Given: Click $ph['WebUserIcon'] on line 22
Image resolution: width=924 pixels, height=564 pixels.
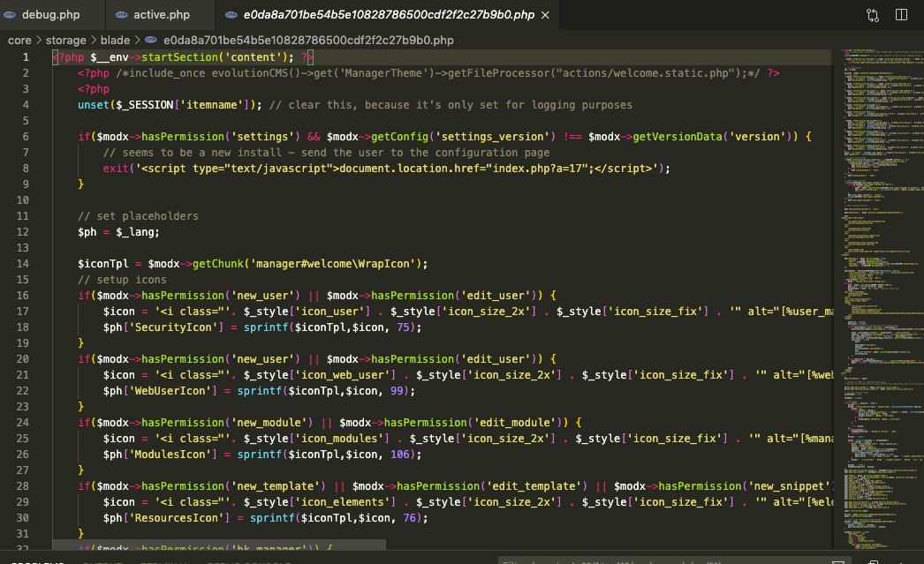Looking at the screenshot, I should pyautogui.click(x=160, y=391).
